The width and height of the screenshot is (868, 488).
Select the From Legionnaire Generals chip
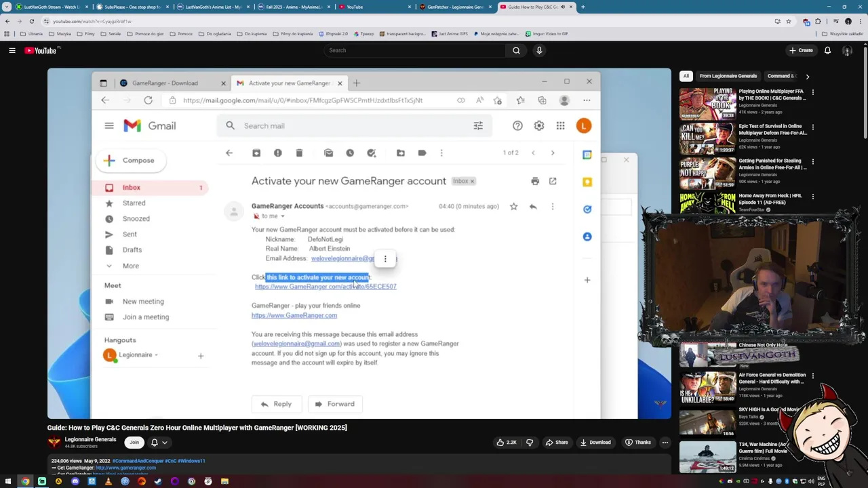tap(728, 76)
